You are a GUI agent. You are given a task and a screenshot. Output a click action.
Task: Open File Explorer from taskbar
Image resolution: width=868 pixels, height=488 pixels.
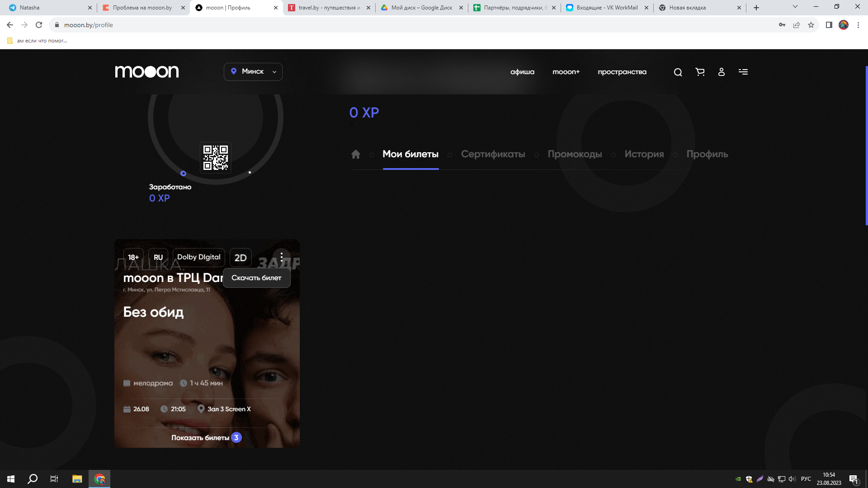pyautogui.click(x=77, y=479)
